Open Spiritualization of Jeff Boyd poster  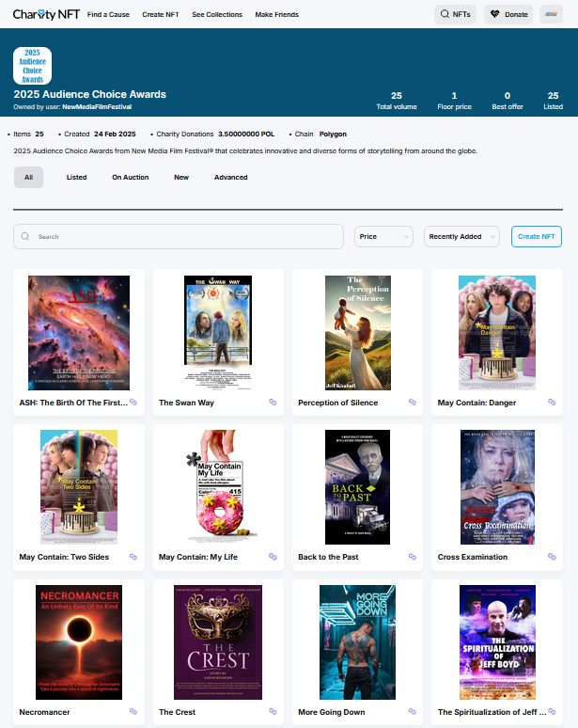pos(497,642)
